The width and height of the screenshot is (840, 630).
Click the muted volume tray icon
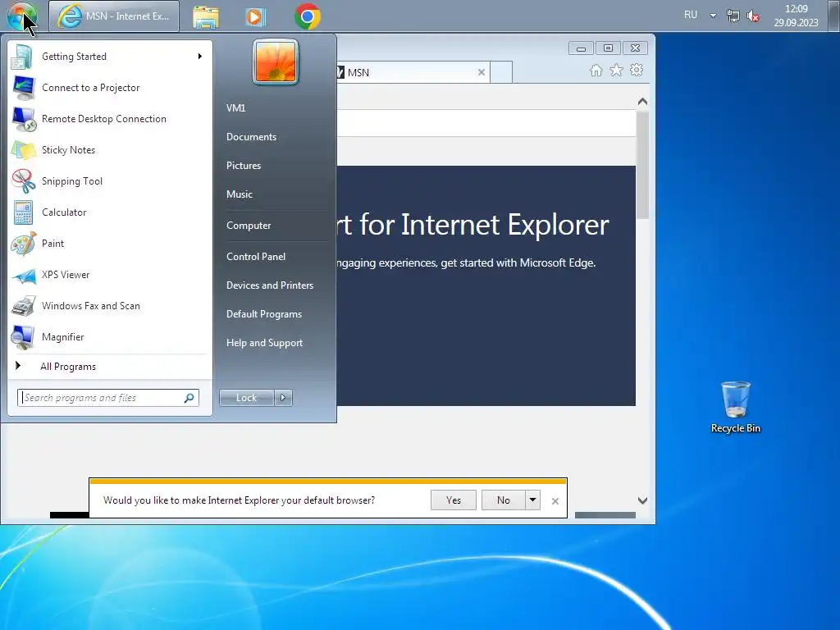pos(753,16)
